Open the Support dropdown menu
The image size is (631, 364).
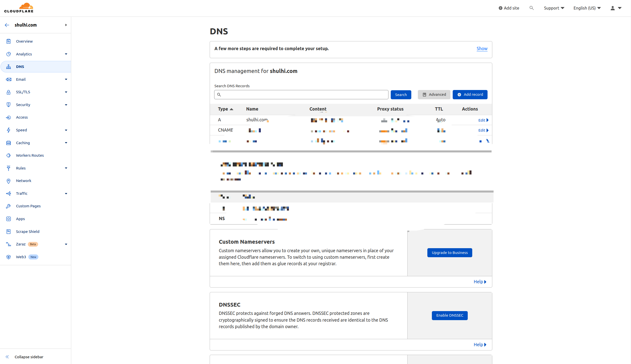pos(554,8)
